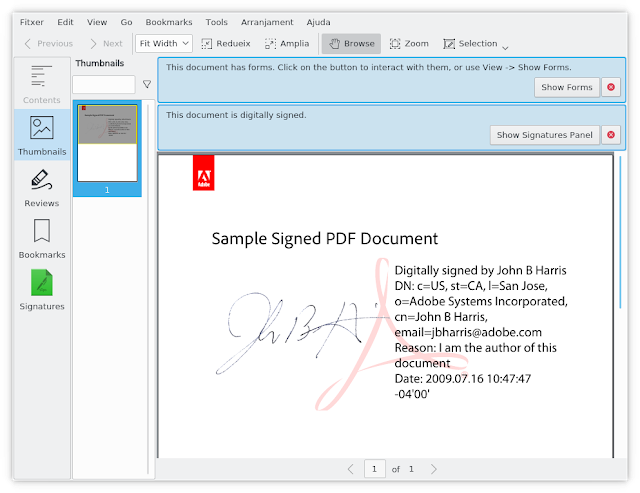Click the bottom previous page arrow
The width and height of the screenshot is (640, 493).
point(351,469)
